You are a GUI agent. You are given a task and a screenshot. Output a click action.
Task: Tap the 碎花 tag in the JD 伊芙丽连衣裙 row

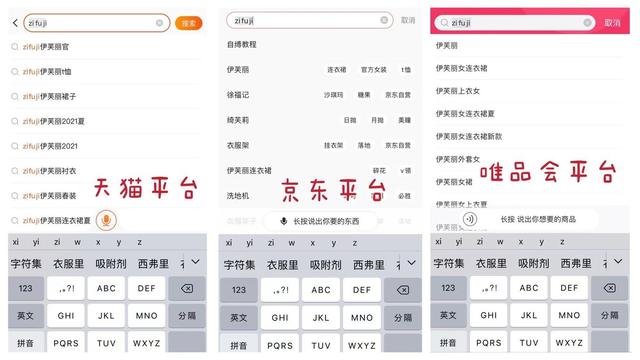pyautogui.click(x=379, y=171)
